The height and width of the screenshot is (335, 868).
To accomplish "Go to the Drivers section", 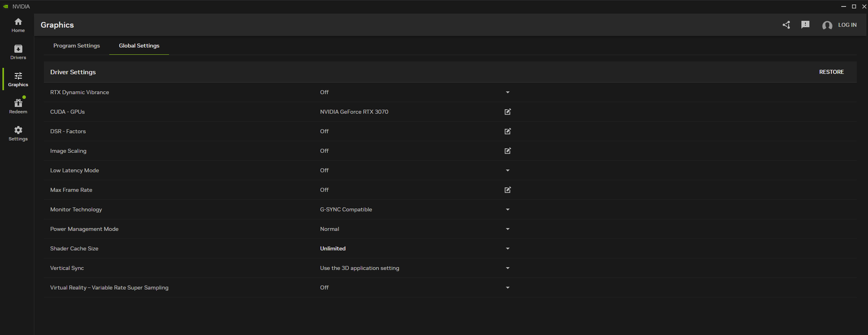I will 18,52.
